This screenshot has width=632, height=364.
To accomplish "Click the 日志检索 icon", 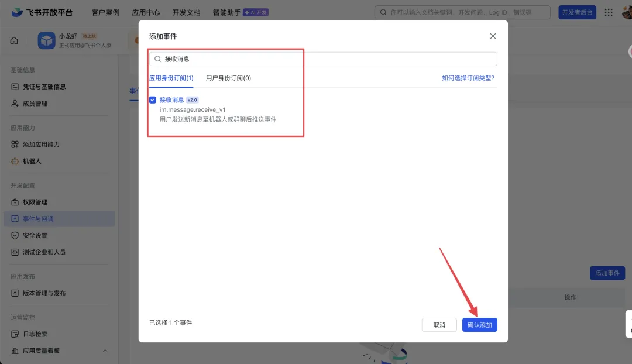I will 15,334.
